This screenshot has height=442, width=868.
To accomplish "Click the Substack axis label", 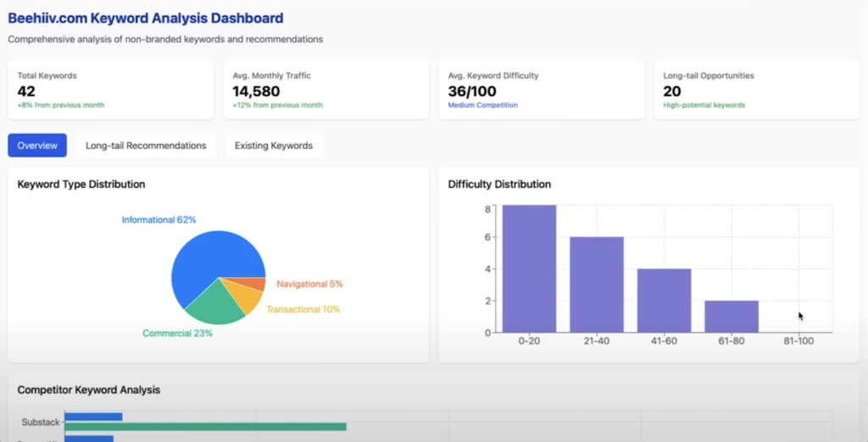I will [41, 422].
